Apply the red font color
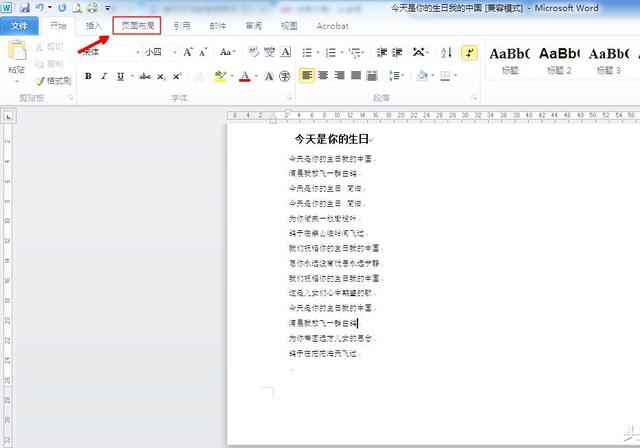The width and height of the screenshot is (640, 448). pyautogui.click(x=244, y=76)
